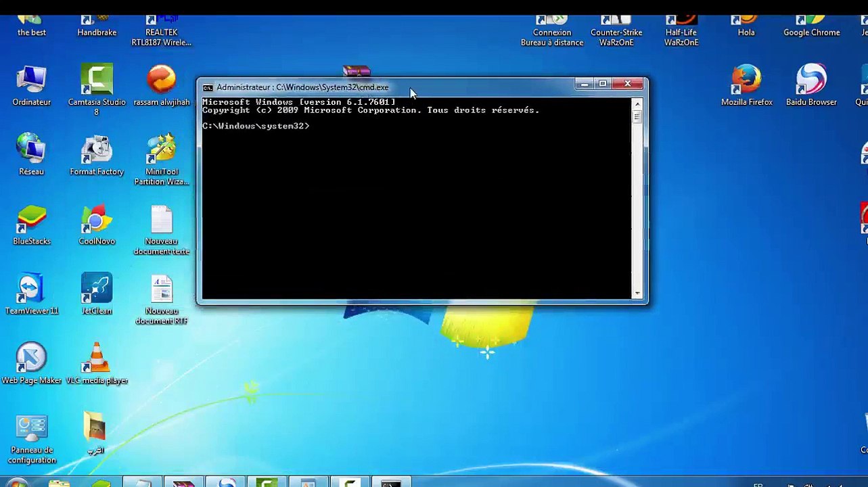The height and width of the screenshot is (487, 868).
Task: Click the Ordinateur desktop icon
Action: [x=31, y=87]
